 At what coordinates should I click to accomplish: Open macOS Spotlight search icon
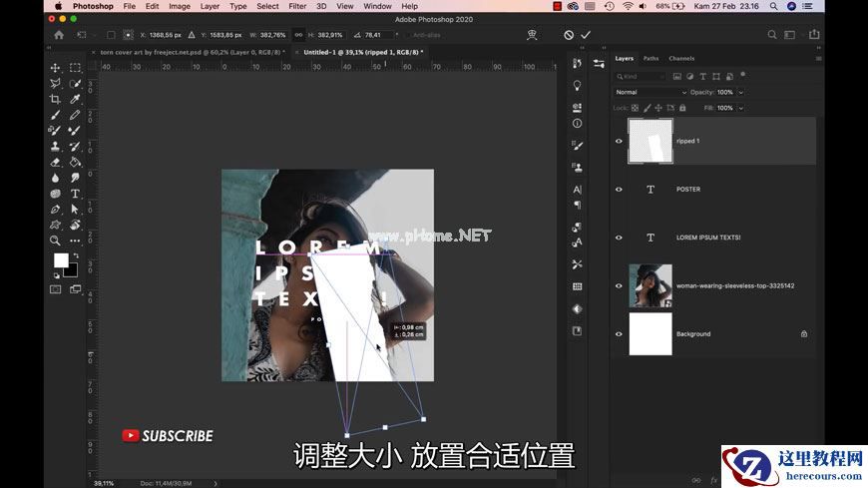coord(773,6)
